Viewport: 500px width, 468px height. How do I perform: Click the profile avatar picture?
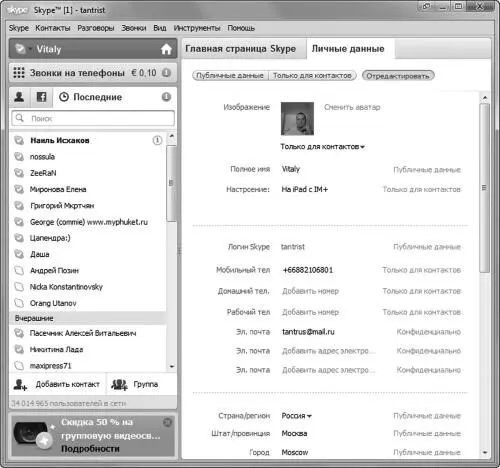[297, 119]
